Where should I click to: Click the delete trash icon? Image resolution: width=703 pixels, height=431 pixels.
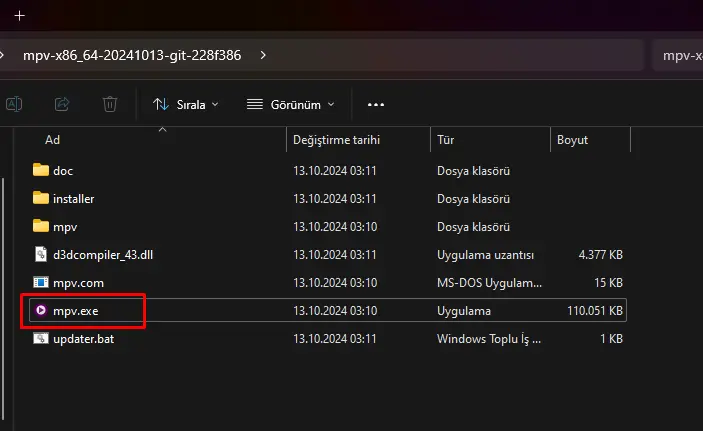click(110, 104)
